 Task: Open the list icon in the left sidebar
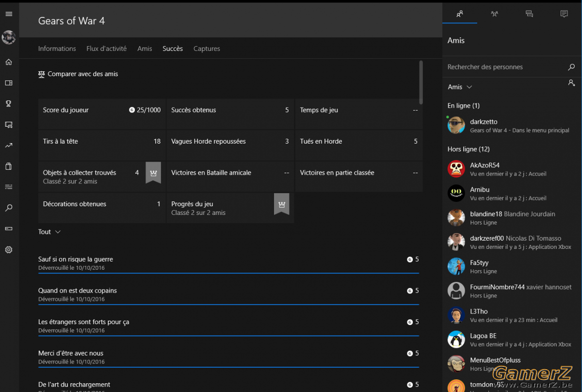coord(9,187)
